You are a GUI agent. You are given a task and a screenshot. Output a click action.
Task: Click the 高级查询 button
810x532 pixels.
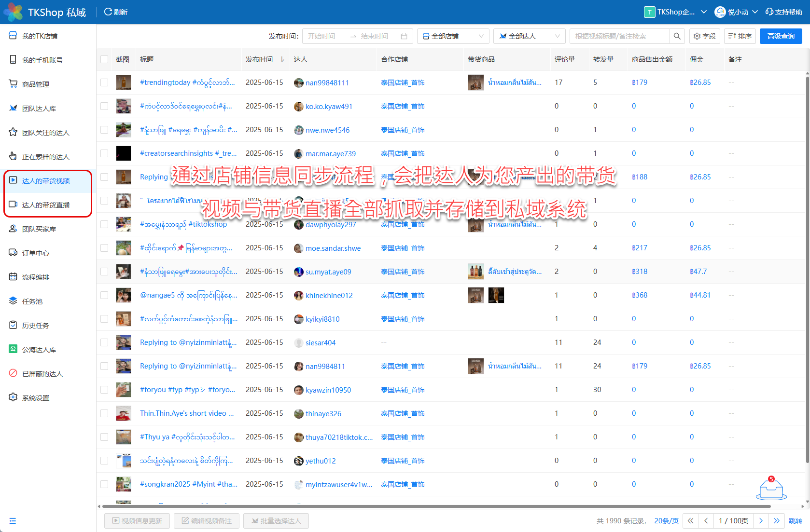[781, 36]
